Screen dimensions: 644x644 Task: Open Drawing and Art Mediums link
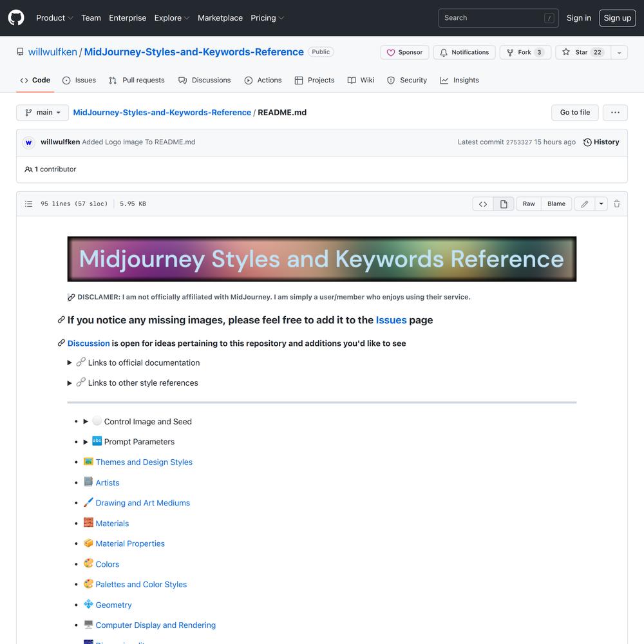point(142,503)
